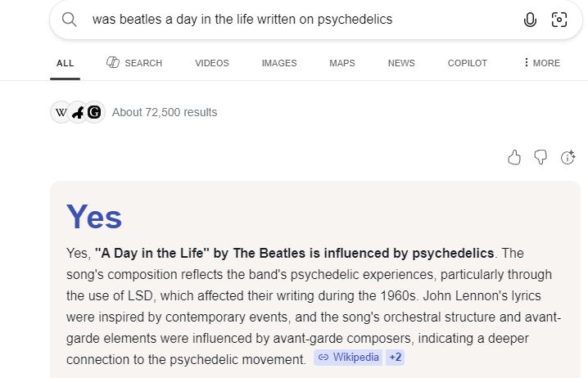
Task: Switch to the Videos tab
Action: point(212,63)
